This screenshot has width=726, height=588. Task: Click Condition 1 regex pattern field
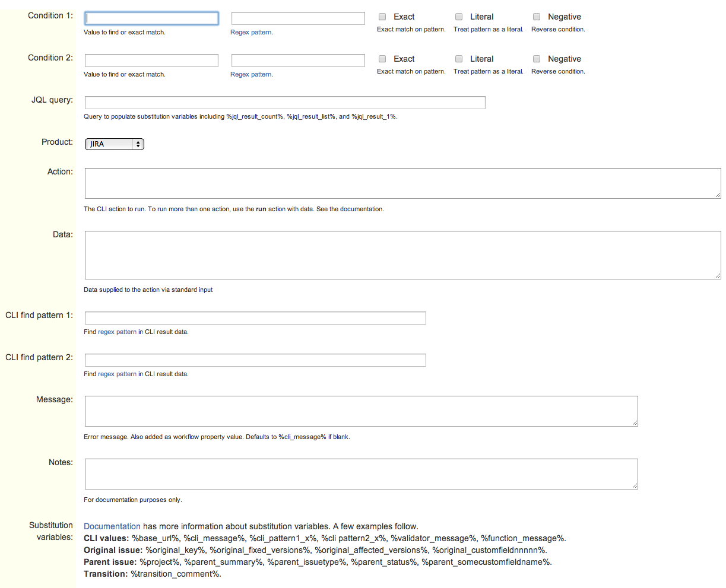[x=298, y=18]
